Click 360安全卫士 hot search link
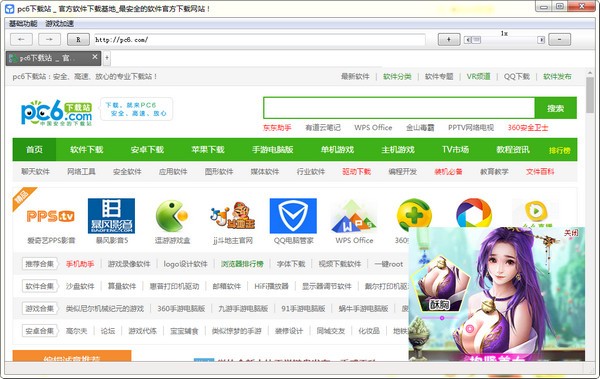Screen dimensions: 600x379 pos(528,127)
